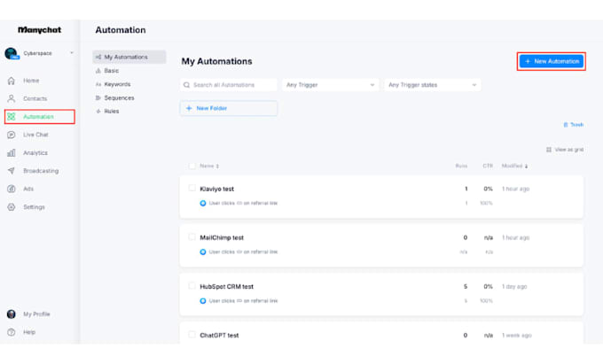Open the MailChimp test automation
The image size is (603, 364).
(x=222, y=237)
